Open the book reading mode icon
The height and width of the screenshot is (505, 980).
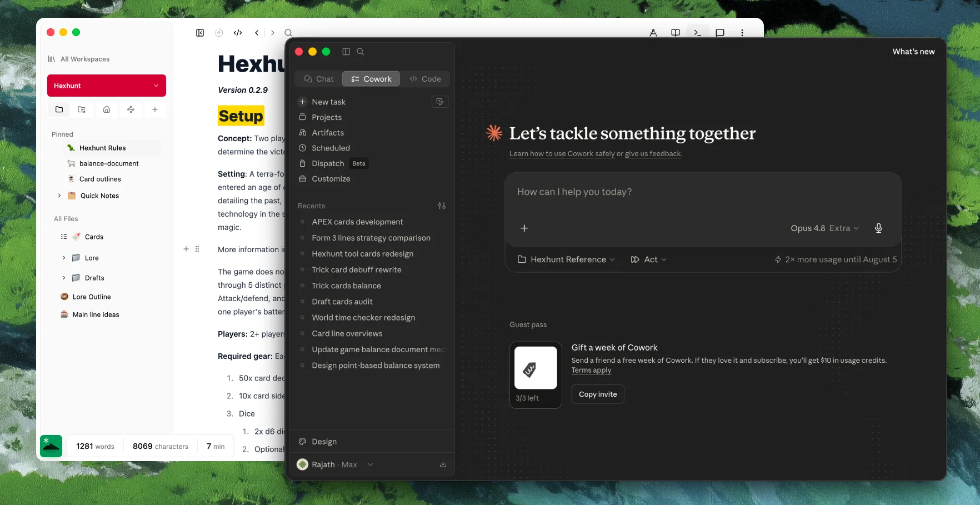pyautogui.click(x=676, y=33)
